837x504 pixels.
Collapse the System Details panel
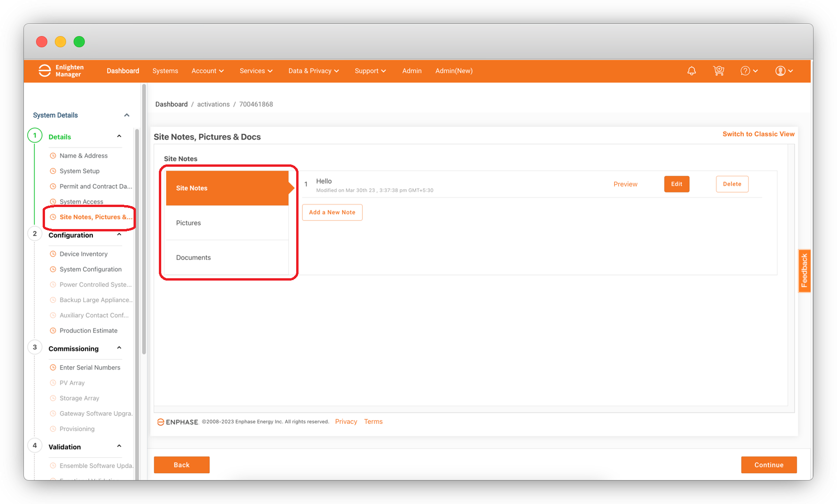pyautogui.click(x=127, y=115)
